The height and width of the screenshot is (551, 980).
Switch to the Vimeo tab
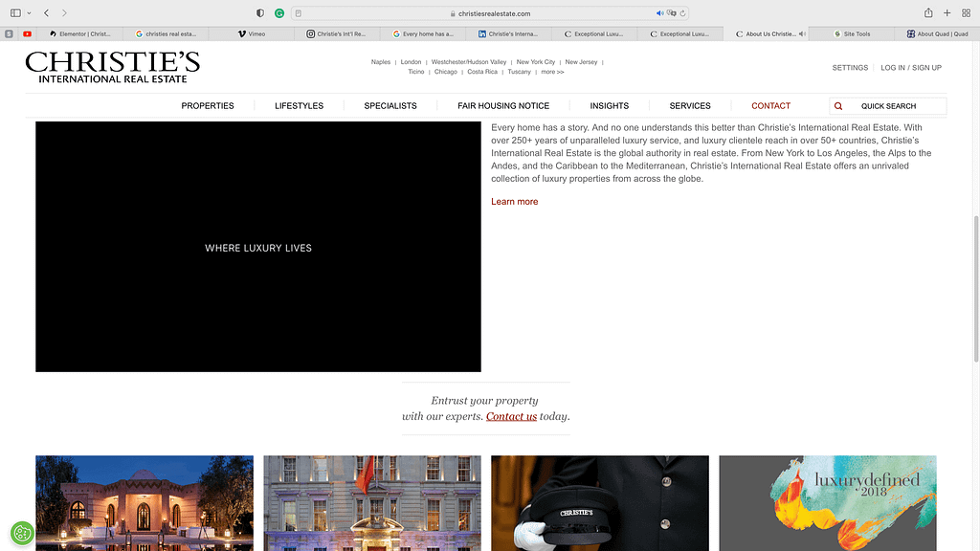(252, 33)
